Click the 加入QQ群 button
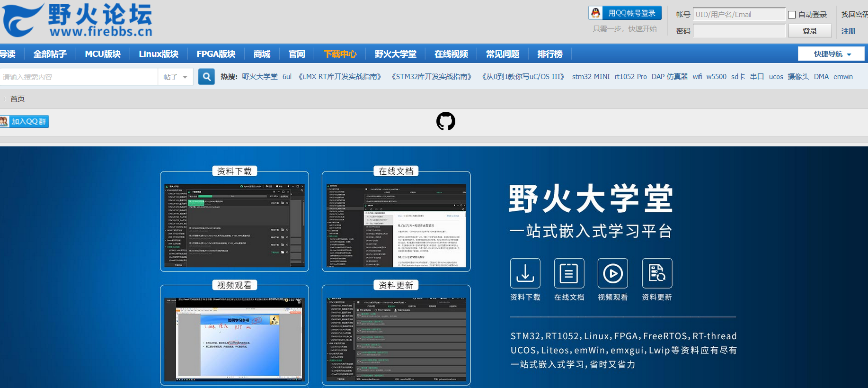Image resolution: width=868 pixels, height=388 pixels. [x=24, y=122]
